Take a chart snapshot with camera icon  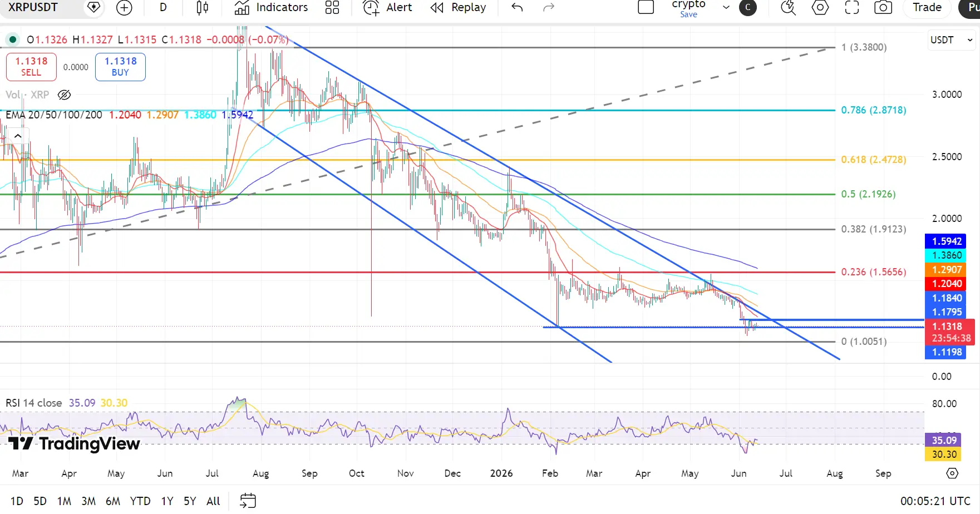pyautogui.click(x=883, y=7)
